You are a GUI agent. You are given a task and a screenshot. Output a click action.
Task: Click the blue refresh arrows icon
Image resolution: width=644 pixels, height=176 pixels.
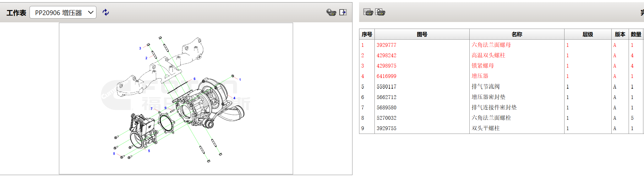[106, 12]
